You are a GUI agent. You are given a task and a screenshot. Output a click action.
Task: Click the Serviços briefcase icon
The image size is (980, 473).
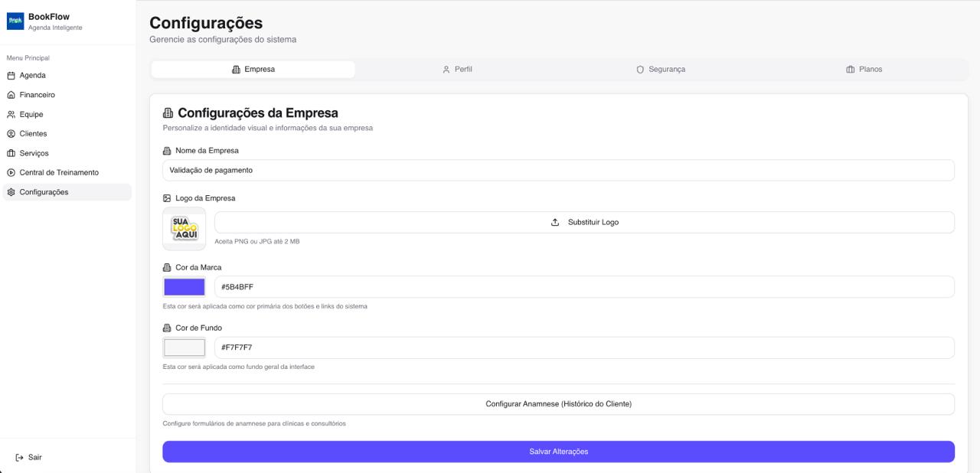(11, 153)
